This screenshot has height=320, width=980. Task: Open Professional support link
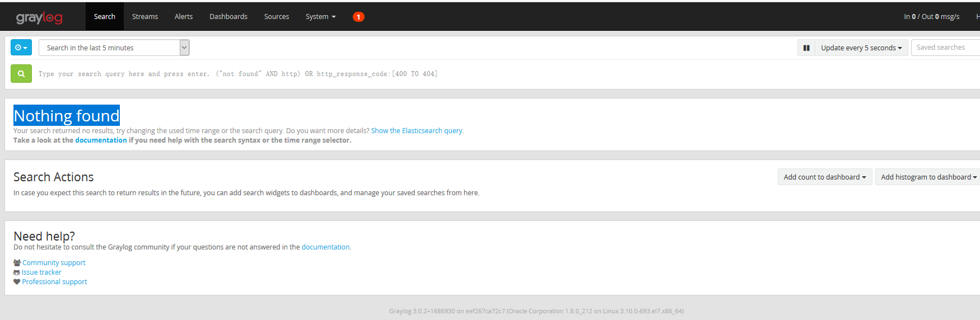click(x=54, y=281)
